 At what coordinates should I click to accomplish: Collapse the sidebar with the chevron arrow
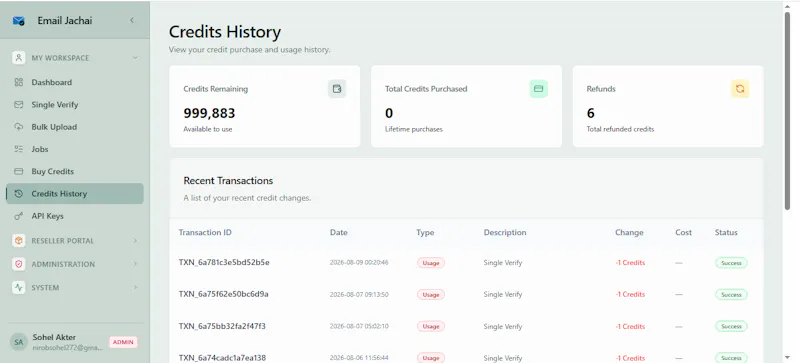coord(132,20)
